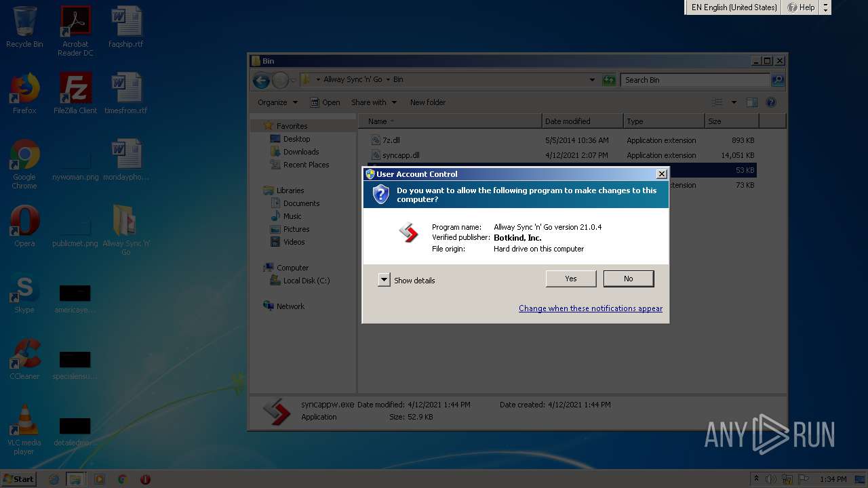Screen dimensions: 868x488
Task: Click refresh button beside address bar
Action: click(609, 80)
